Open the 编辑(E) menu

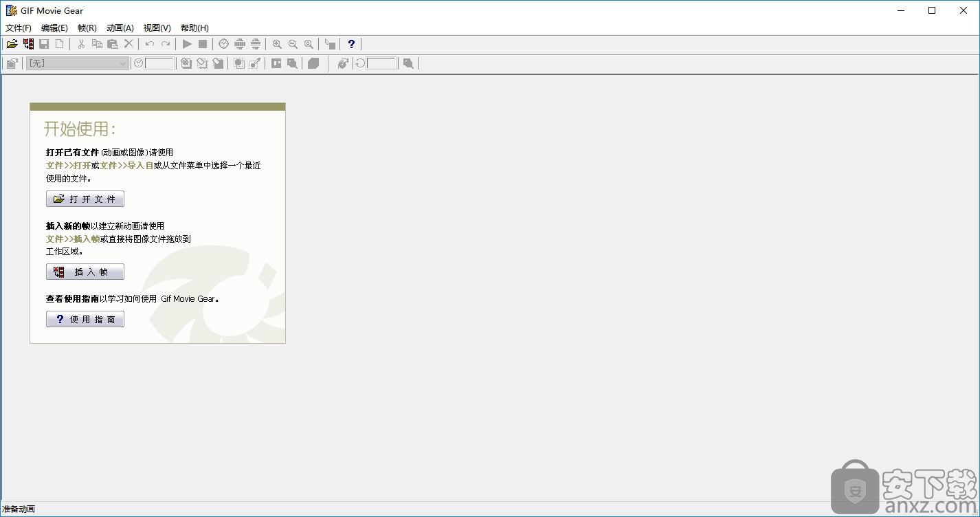pyautogui.click(x=55, y=28)
